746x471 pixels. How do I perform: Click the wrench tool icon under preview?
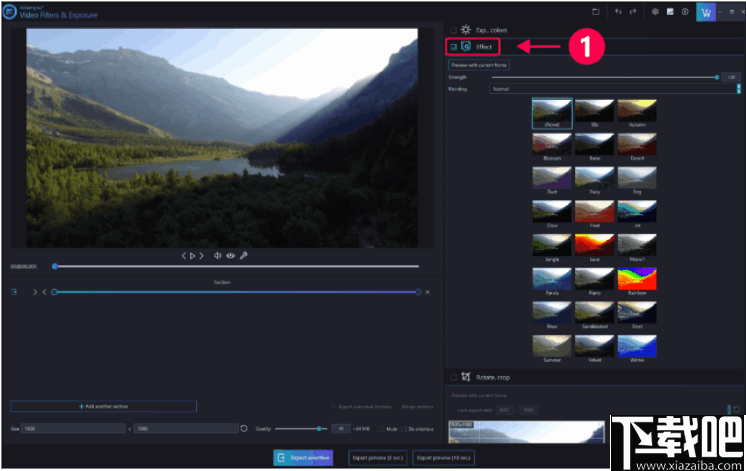pos(244,255)
